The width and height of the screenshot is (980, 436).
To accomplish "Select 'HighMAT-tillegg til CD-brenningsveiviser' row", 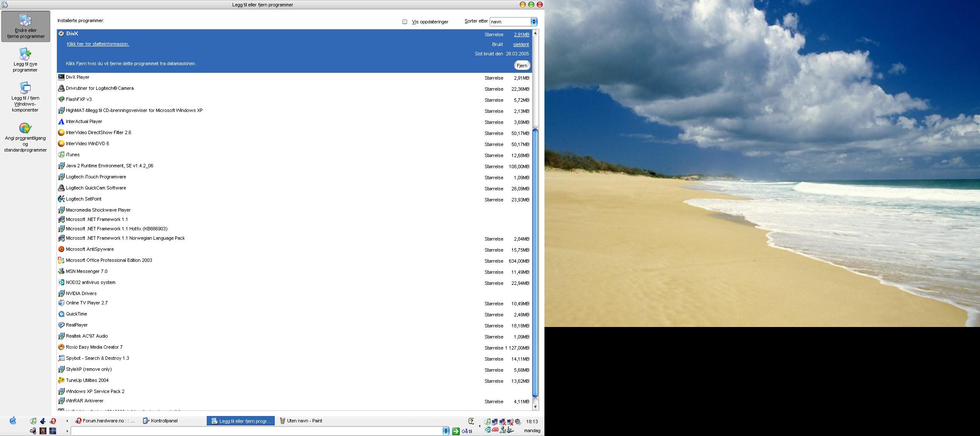I will 294,110.
